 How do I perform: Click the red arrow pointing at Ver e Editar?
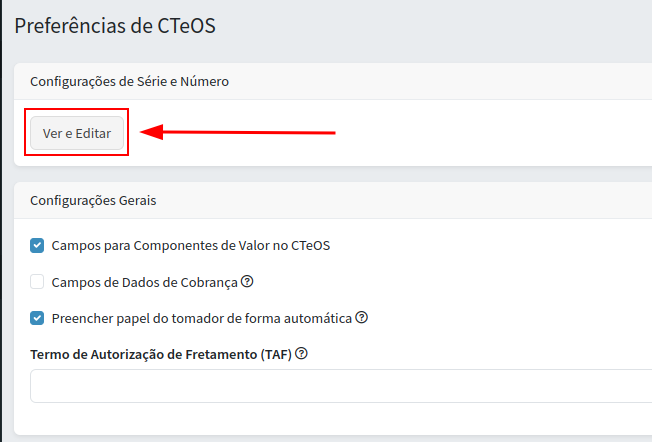pyautogui.click(x=240, y=131)
